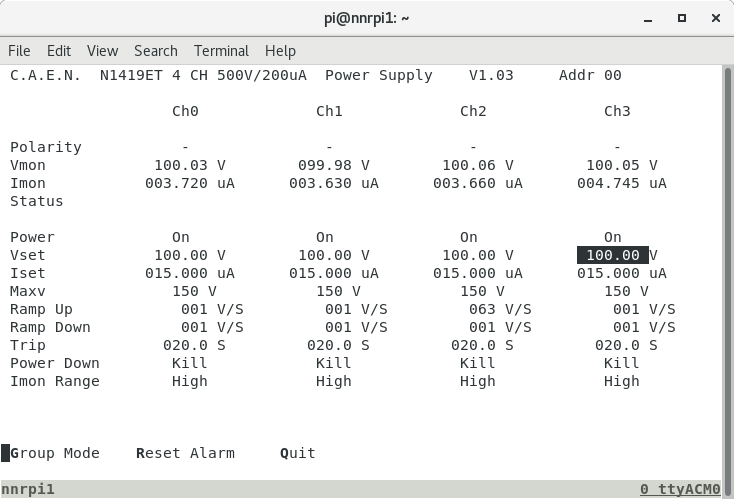
Task: Click Ch1 Imon Range High value
Action: [x=333, y=381]
